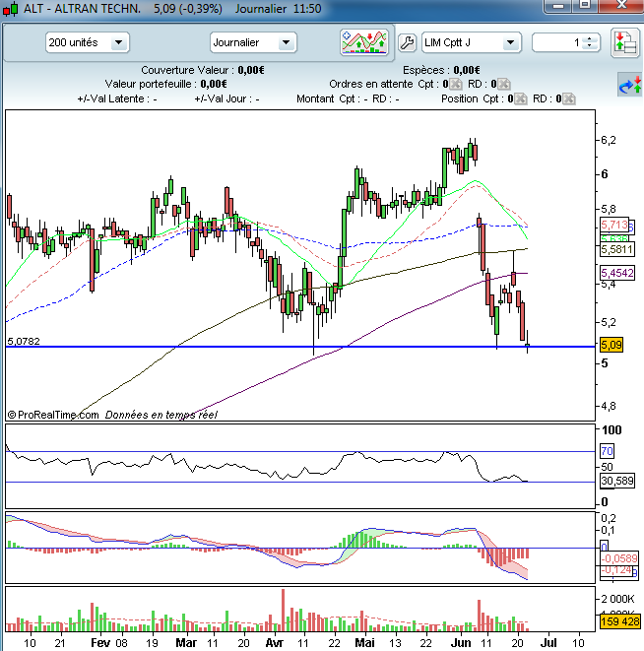Click the 5,713 moving average label
Viewport: 644px width, 651px height.
[614, 225]
